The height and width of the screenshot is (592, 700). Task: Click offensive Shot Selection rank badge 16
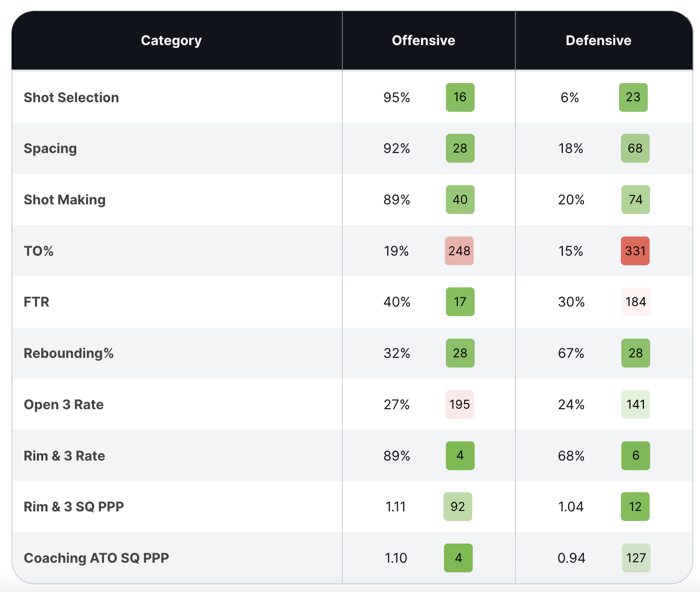pos(460,97)
